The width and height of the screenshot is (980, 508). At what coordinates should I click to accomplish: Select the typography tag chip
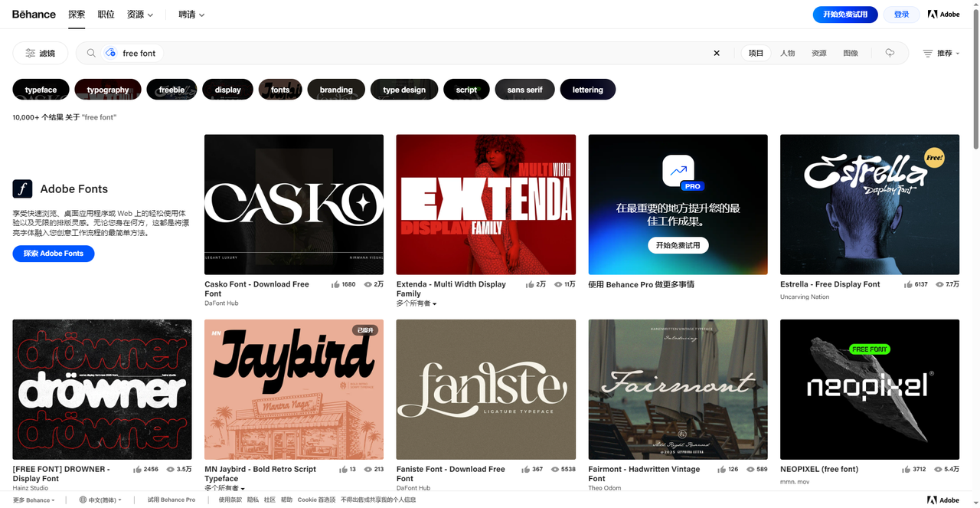click(108, 90)
